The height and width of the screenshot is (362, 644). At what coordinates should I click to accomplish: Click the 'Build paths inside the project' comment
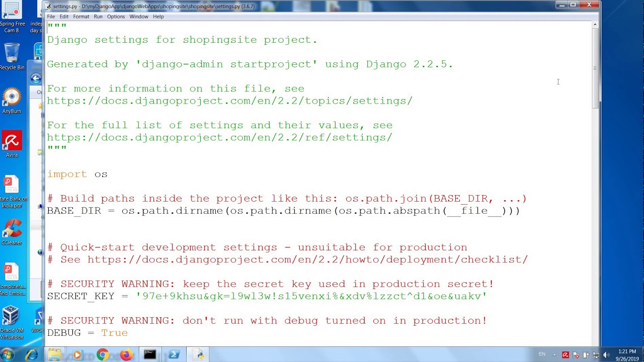click(287, 199)
